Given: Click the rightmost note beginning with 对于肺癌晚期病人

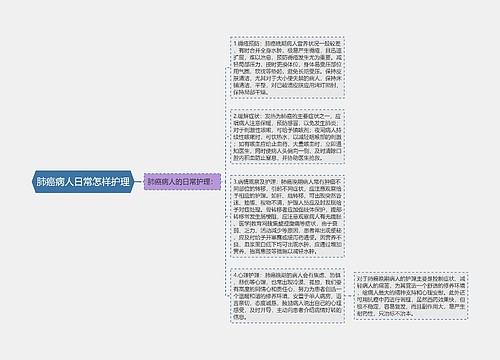Looking at the screenshot, I should (x=411, y=296).
